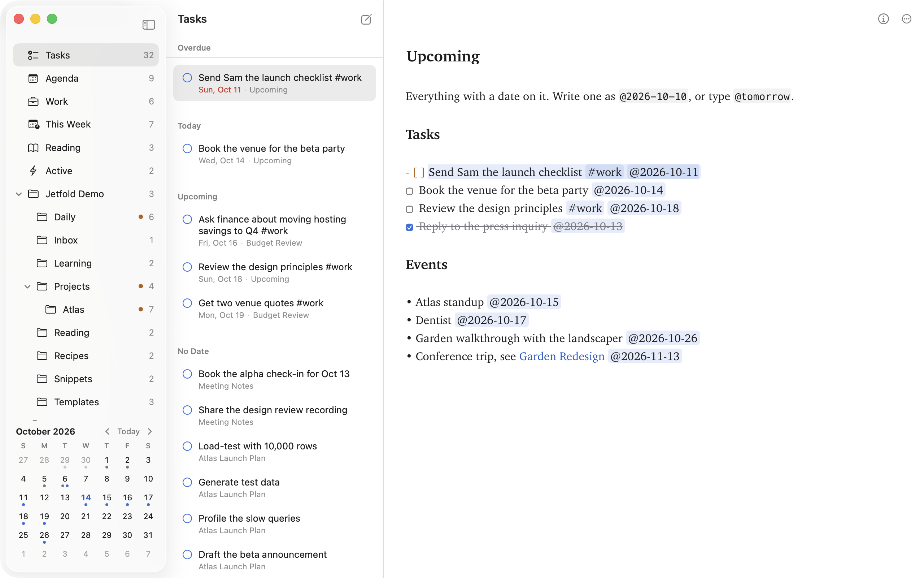Check Book the venue checkbox in editor
The height and width of the screenshot is (578, 924).
point(409,191)
